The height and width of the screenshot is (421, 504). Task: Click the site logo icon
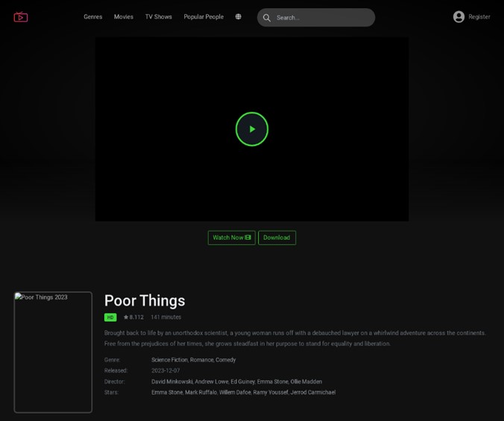pos(21,17)
